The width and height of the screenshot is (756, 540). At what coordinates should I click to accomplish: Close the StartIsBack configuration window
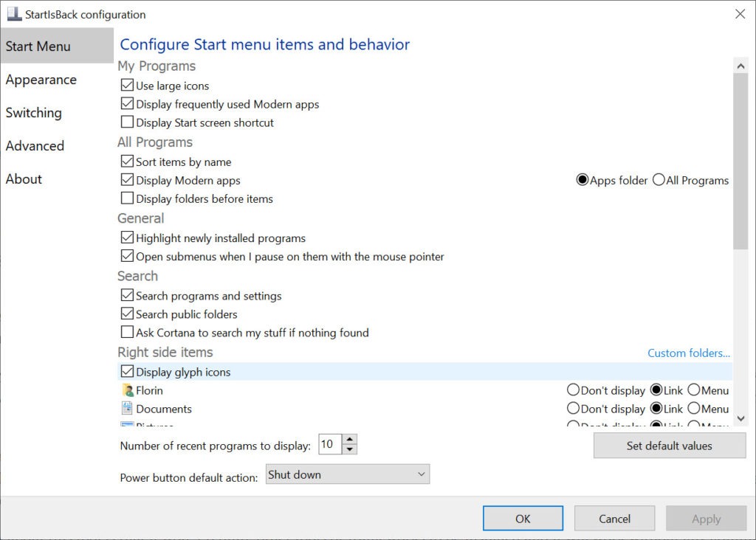click(740, 14)
